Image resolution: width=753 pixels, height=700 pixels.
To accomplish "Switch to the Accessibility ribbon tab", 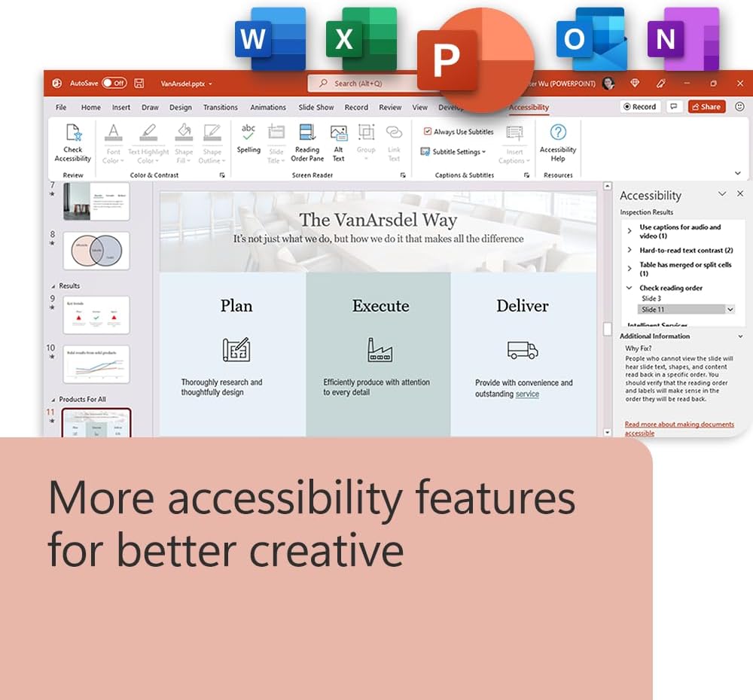I will 529,107.
